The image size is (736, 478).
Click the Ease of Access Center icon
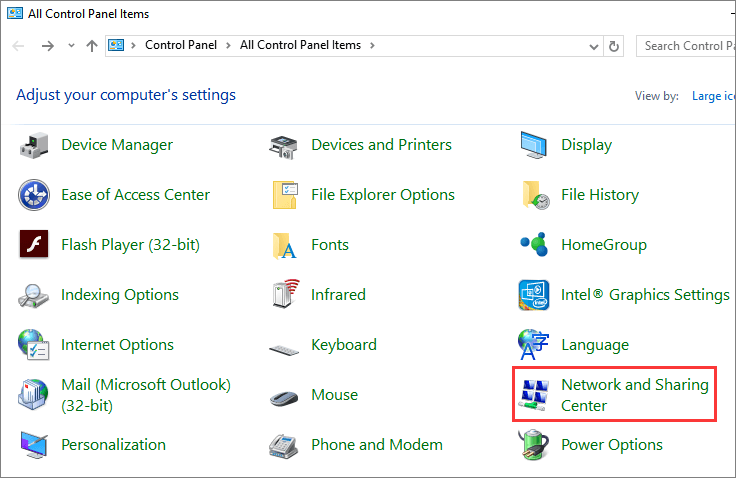pos(34,195)
